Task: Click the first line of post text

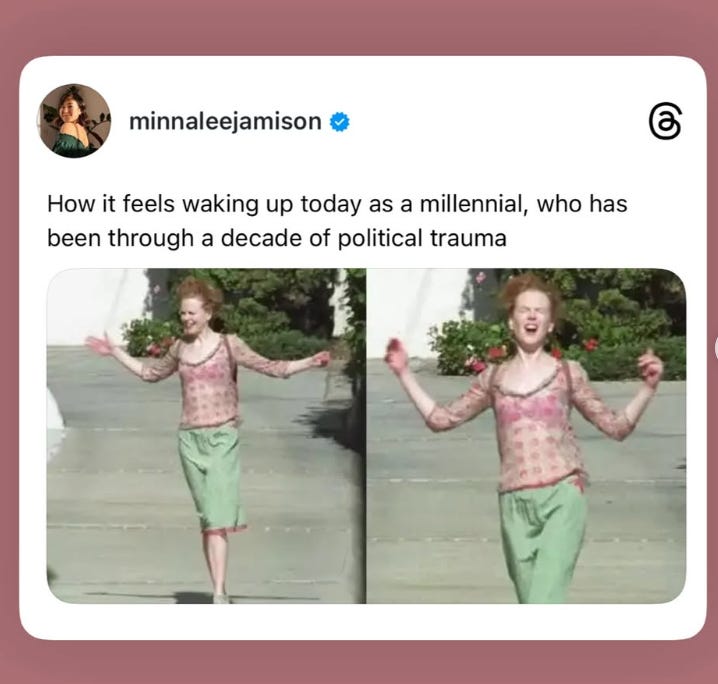Action: point(337,204)
